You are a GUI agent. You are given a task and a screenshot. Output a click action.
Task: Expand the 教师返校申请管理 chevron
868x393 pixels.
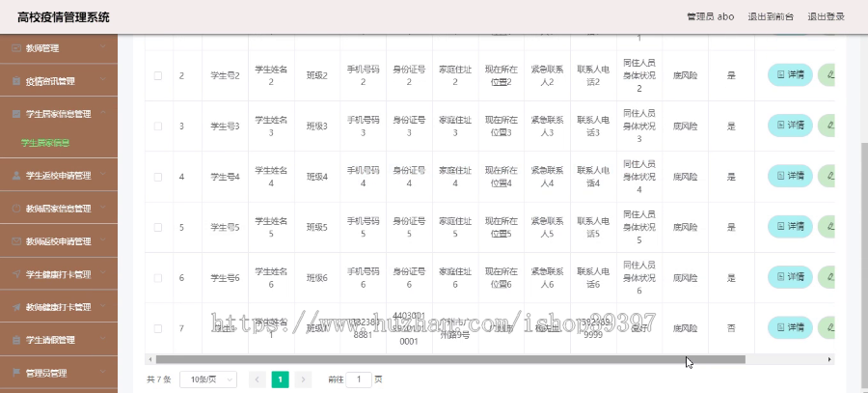point(103,241)
